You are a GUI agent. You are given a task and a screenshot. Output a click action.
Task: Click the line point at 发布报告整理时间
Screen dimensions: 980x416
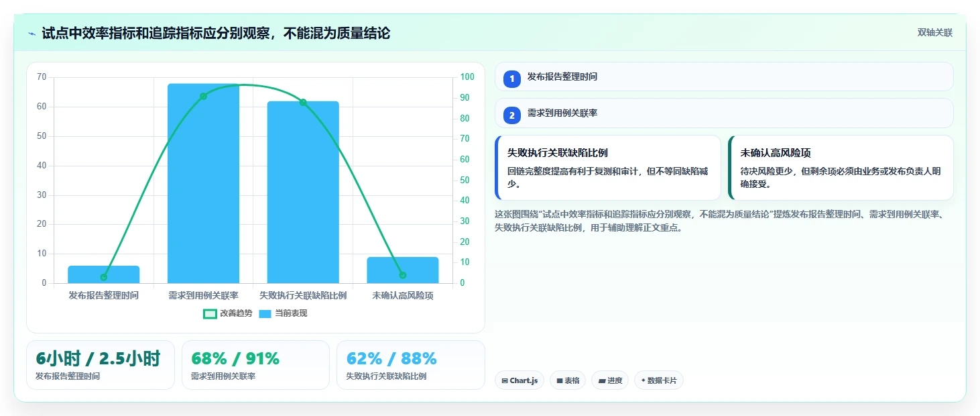104,277
